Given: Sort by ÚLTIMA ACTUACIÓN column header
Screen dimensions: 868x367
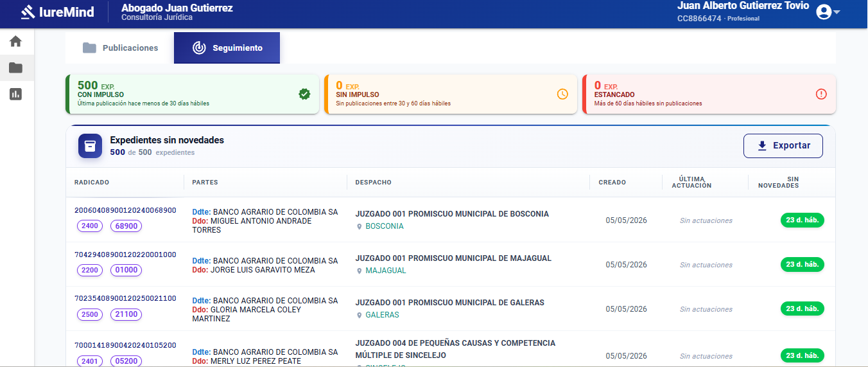Looking at the screenshot, I should tap(691, 183).
